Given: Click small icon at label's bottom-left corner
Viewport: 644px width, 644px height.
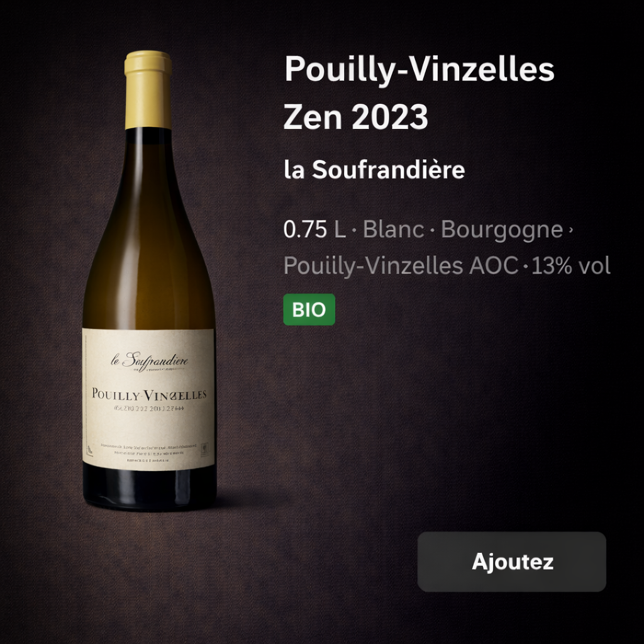Looking at the screenshot, I should [89, 451].
